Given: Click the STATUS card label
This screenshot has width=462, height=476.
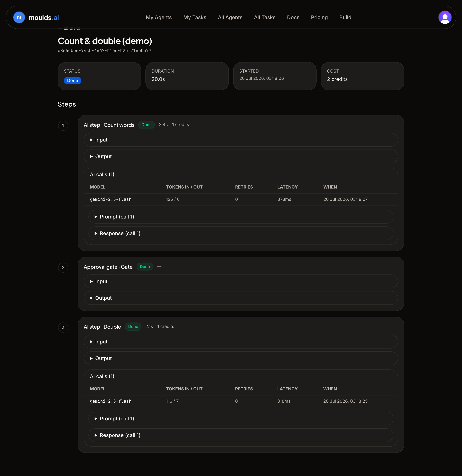Looking at the screenshot, I should [x=72, y=71].
